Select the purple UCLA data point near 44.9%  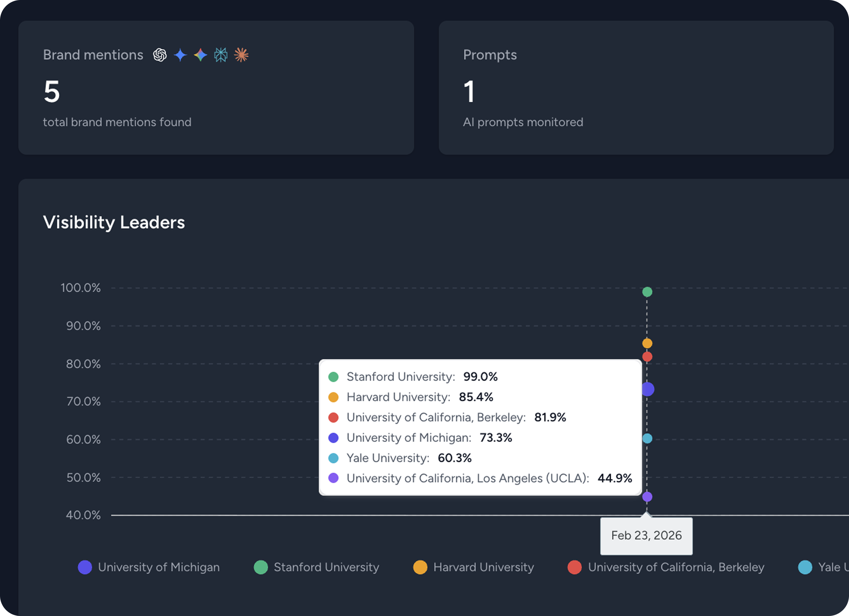647,496
